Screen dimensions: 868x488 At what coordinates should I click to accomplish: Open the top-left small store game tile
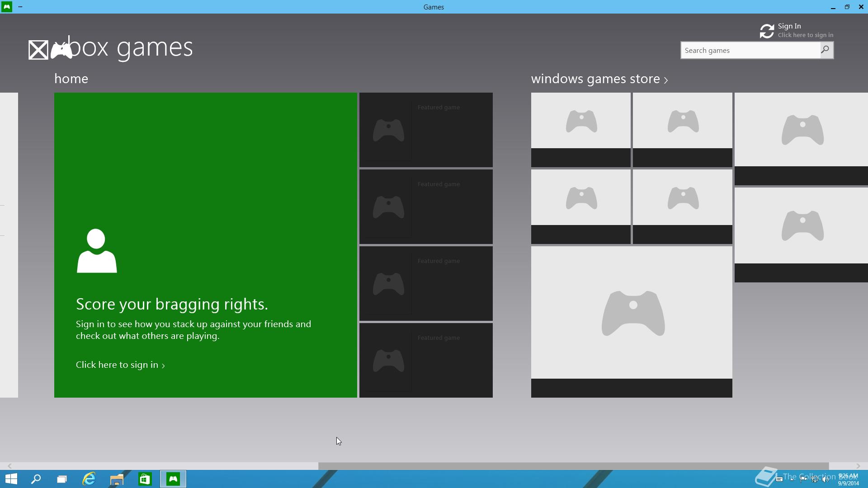tap(581, 130)
